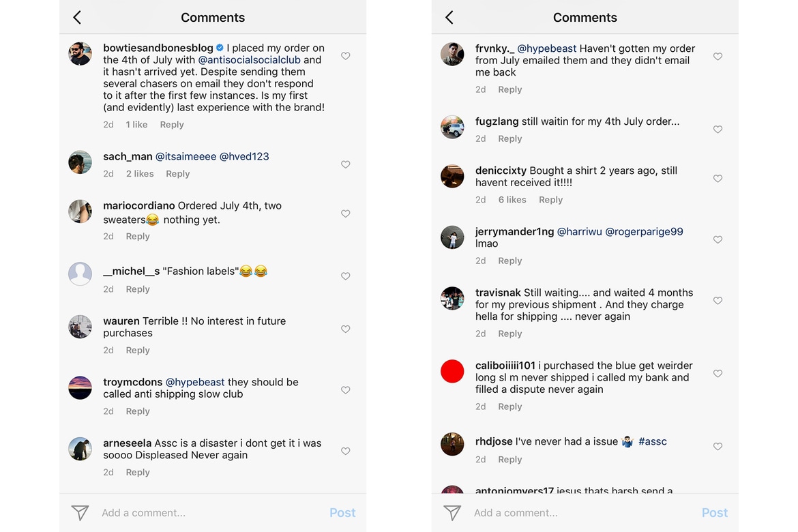Tap the @rogerparige99 mention

[644, 232]
